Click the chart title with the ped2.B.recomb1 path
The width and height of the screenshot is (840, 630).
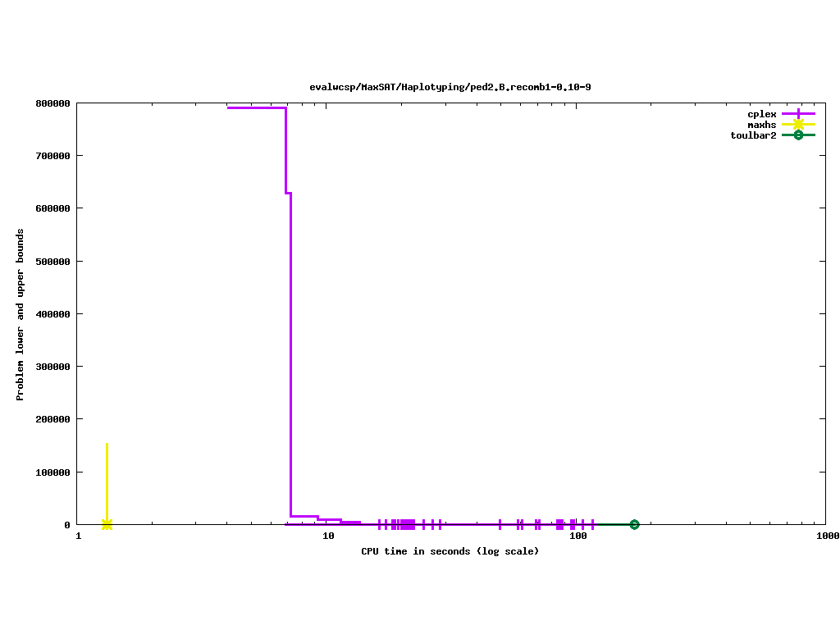click(x=450, y=87)
